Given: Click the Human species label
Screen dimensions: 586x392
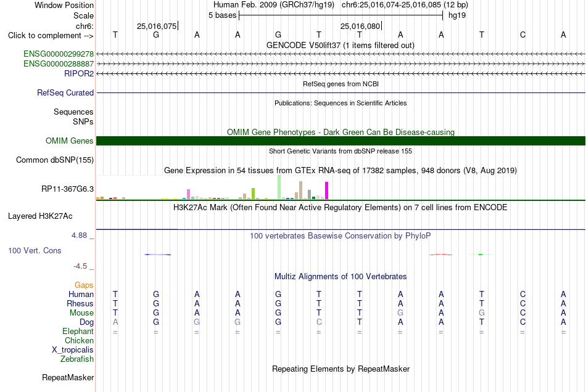Looking at the screenshot, I should [x=81, y=294].
